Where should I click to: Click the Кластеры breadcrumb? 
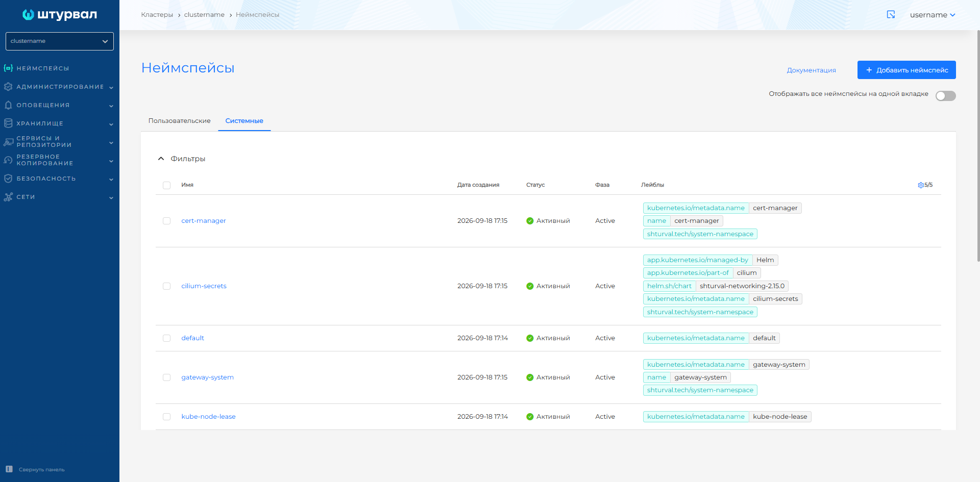[x=157, y=15]
